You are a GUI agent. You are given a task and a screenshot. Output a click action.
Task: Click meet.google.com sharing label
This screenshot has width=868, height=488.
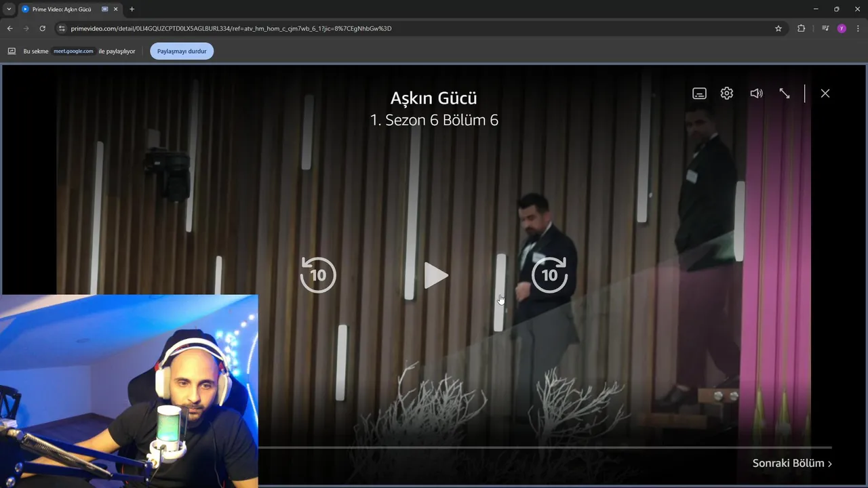[73, 51]
